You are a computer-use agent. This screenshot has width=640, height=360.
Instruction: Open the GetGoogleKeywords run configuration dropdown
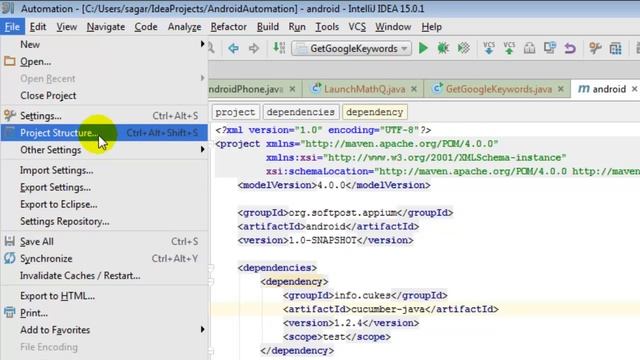[x=351, y=49]
